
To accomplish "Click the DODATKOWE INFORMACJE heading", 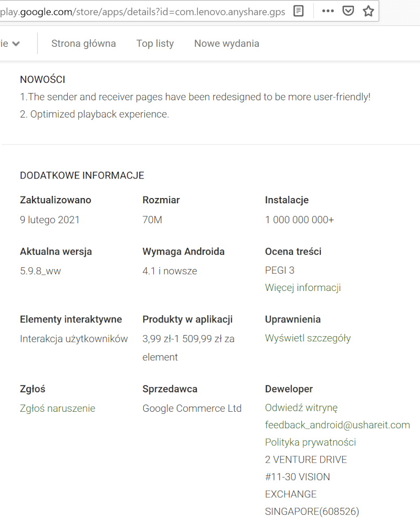I will 82,175.
